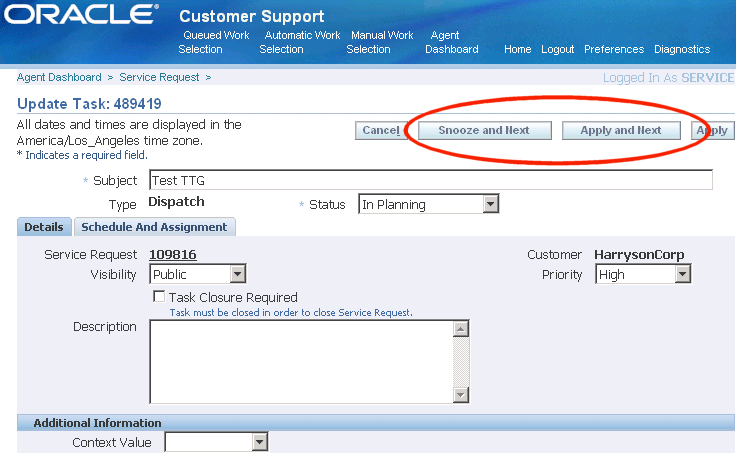Click into the Subject field
The height and width of the screenshot is (453, 736).
click(x=431, y=180)
